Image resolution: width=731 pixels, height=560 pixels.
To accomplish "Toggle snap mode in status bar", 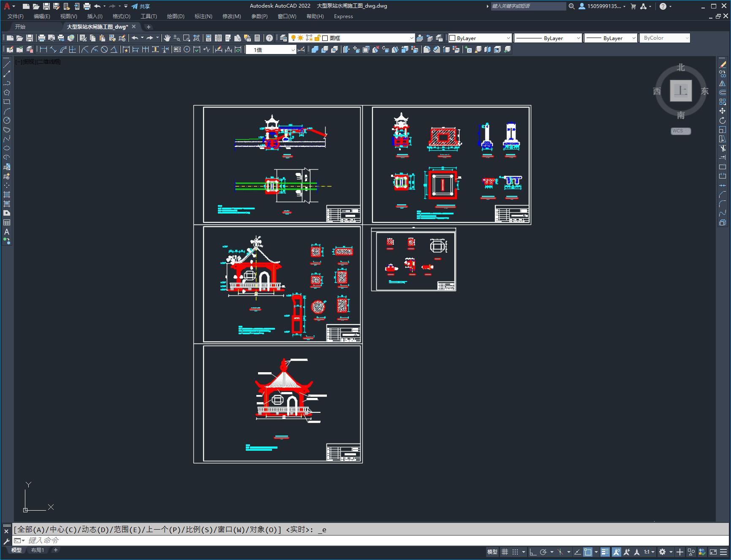I will click(x=515, y=552).
